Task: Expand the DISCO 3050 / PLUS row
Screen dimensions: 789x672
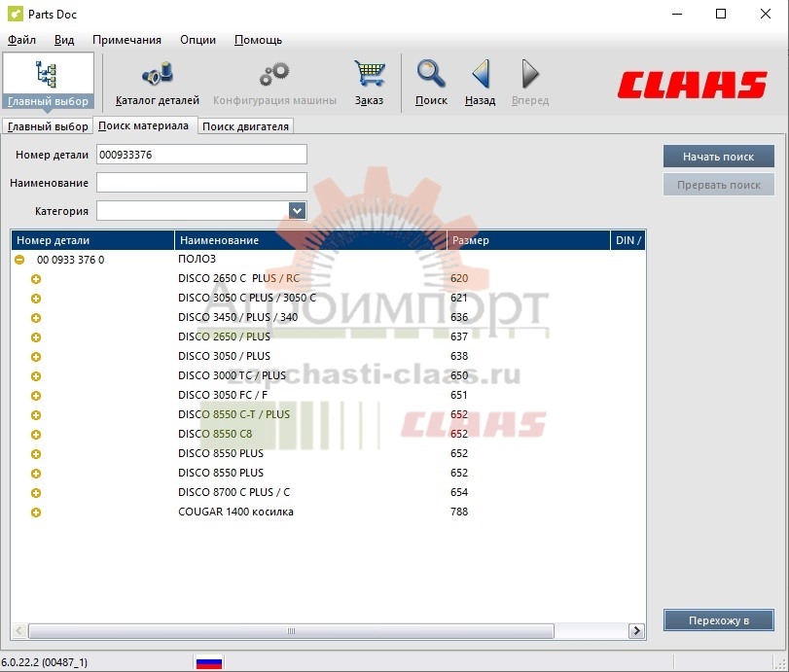Action: (36, 357)
